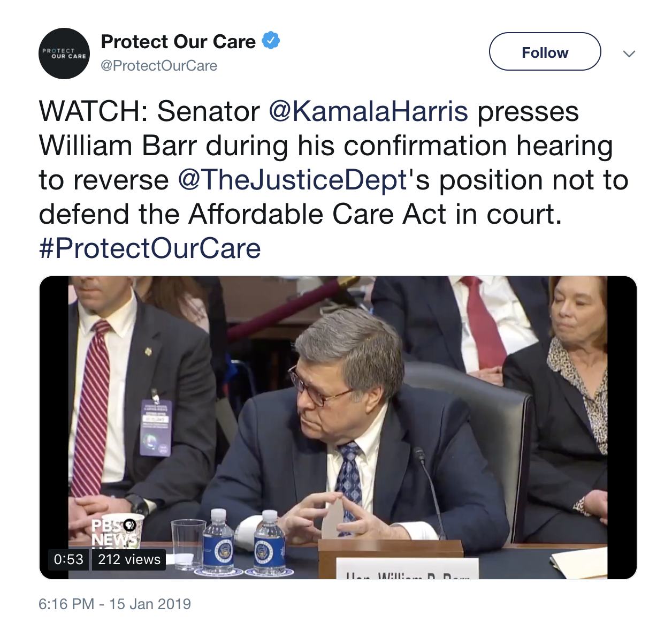
Task: Click the William Barr nameplate in video
Action: coord(407,569)
